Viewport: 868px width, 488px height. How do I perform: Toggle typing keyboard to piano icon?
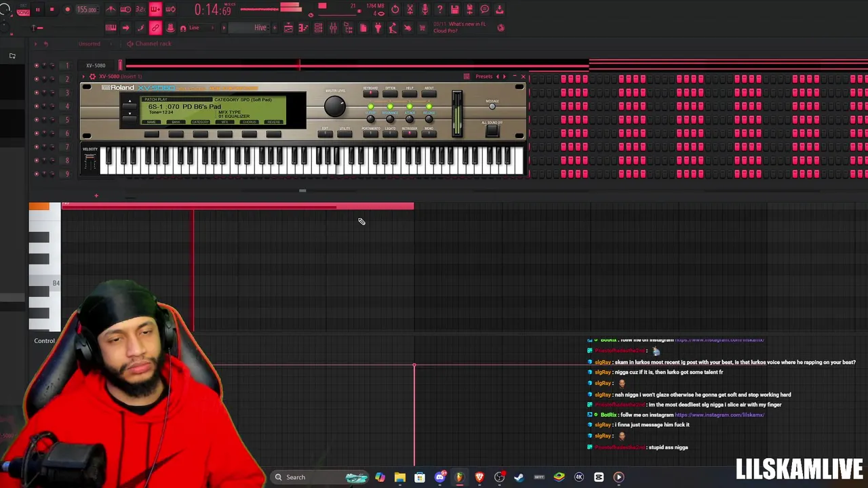point(111,28)
